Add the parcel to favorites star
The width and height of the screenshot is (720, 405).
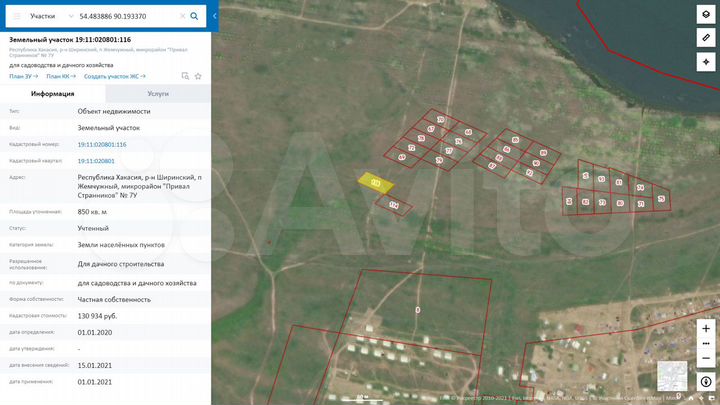pos(198,76)
